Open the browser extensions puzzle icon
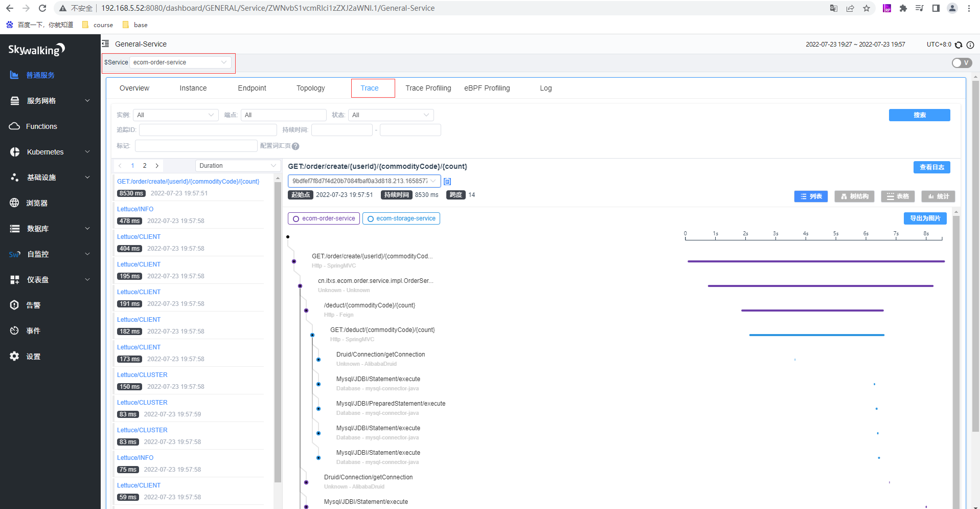980x509 pixels. click(x=903, y=8)
